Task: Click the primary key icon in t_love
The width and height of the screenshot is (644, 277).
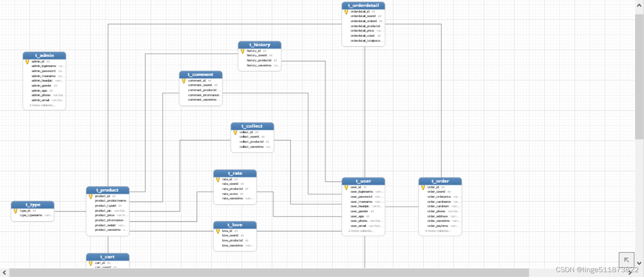Action: coord(218,231)
